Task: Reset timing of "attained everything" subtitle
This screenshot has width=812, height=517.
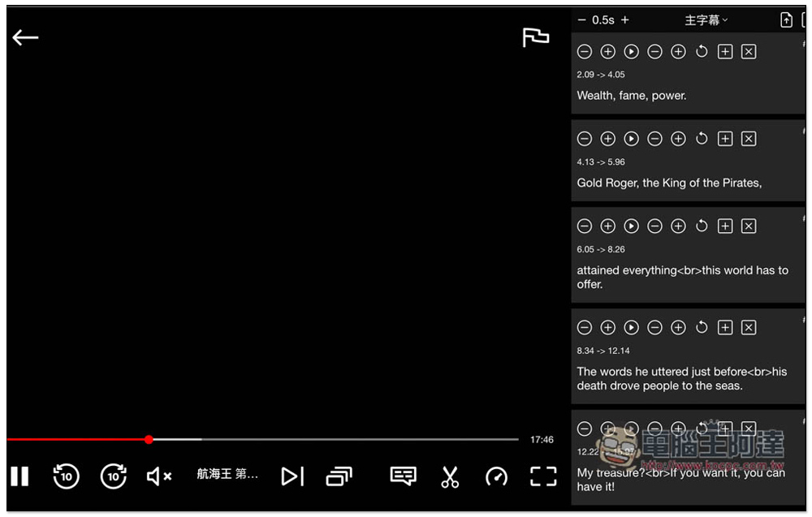Action: (702, 226)
